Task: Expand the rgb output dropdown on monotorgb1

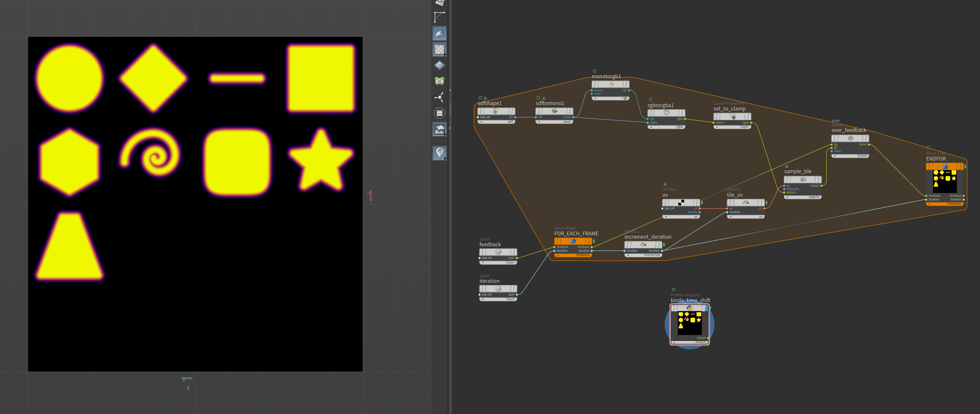Action: pos(595,98)
